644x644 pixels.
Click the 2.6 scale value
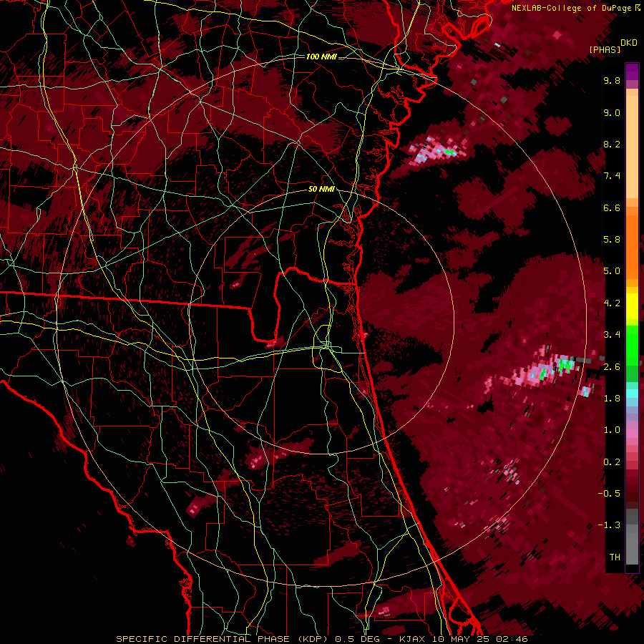point(612,367)
